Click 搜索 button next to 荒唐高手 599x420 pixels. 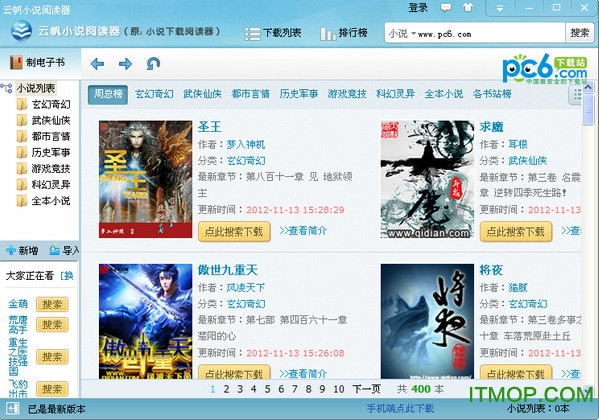pos(52,325)
